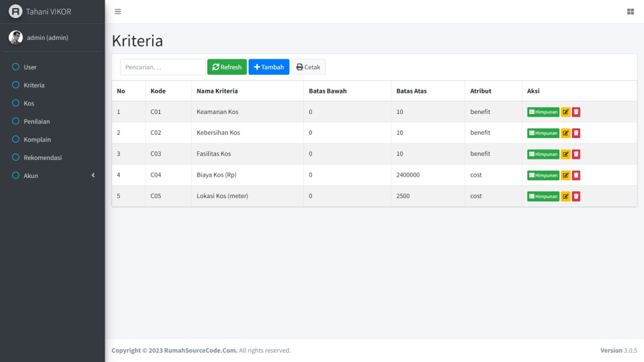Go to Penilaian in the sidebar
The image size is (644, 362).
pos(37,121)
